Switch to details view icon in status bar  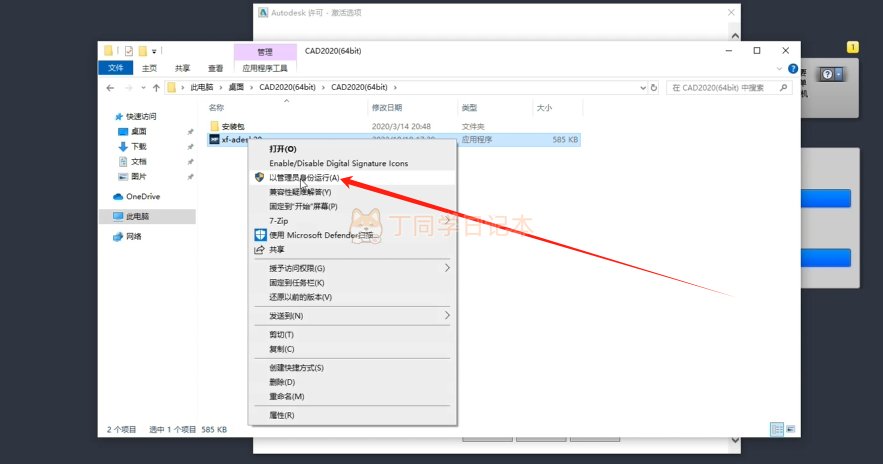click(777, 430)
